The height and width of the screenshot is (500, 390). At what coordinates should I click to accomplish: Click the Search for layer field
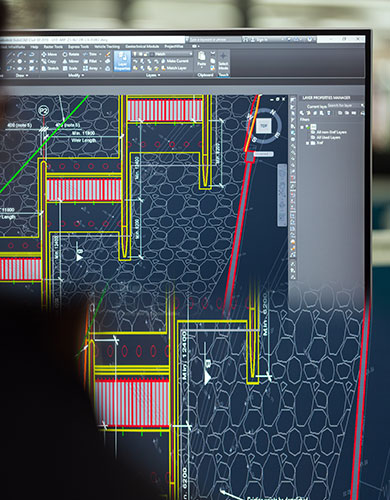[x=345, y=105]
